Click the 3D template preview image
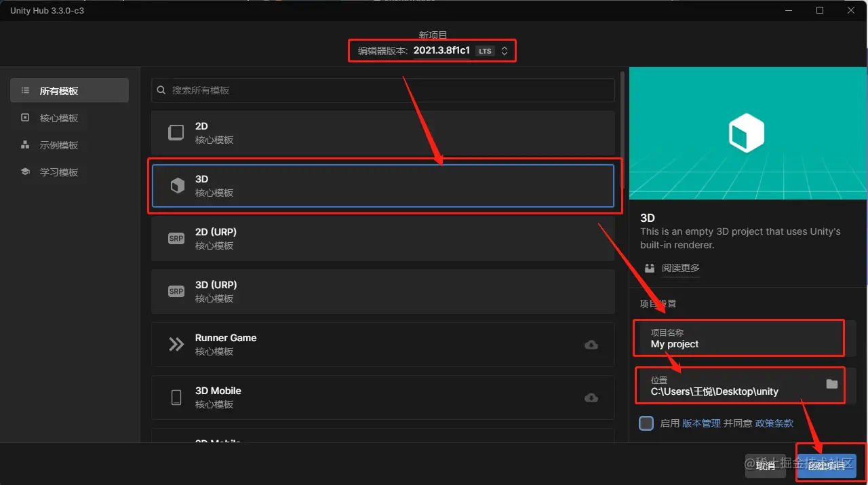Viewport: 868px width, 485px height. (748, 134)
